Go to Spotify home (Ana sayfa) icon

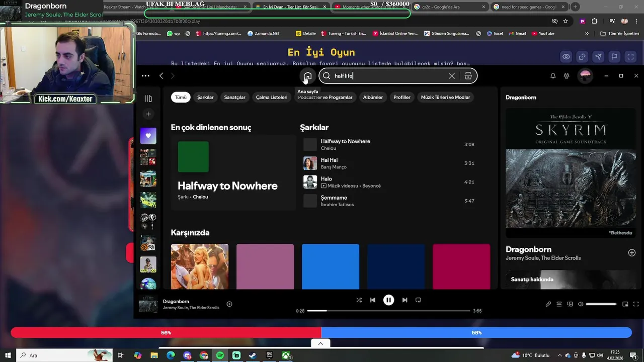[x=307, y=76]
